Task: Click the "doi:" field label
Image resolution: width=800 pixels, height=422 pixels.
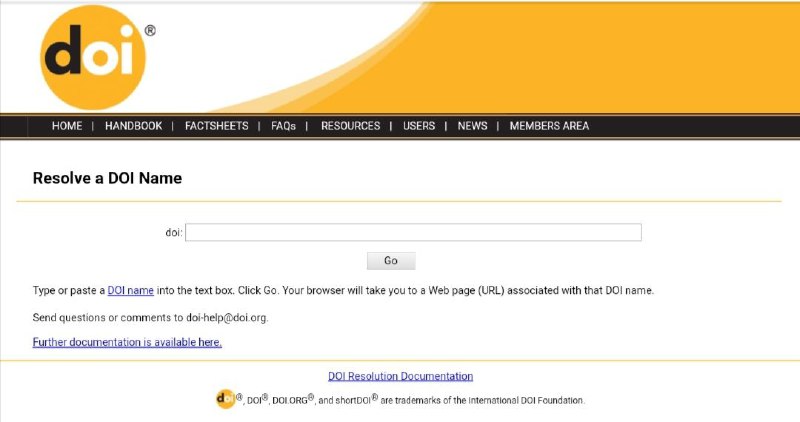Action: [x=173, y=233]
